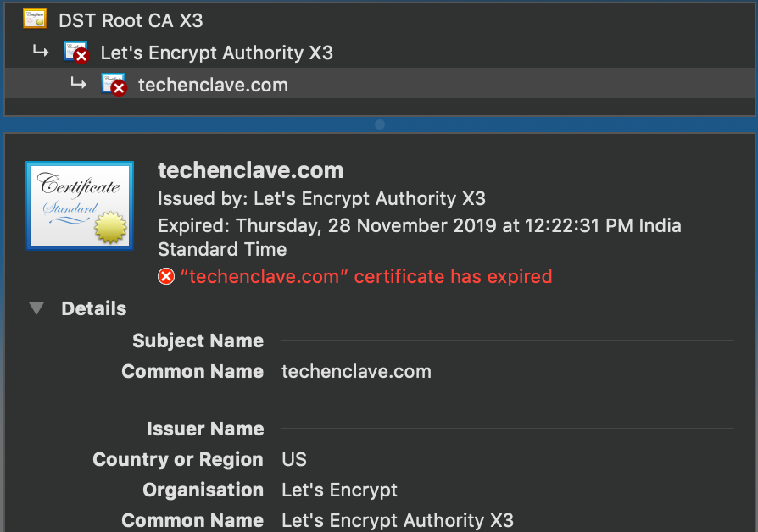758x532 pixels.
Task: Click the Let's Encrypt Authority X3 certificate icon
Action: pos(76,53)
